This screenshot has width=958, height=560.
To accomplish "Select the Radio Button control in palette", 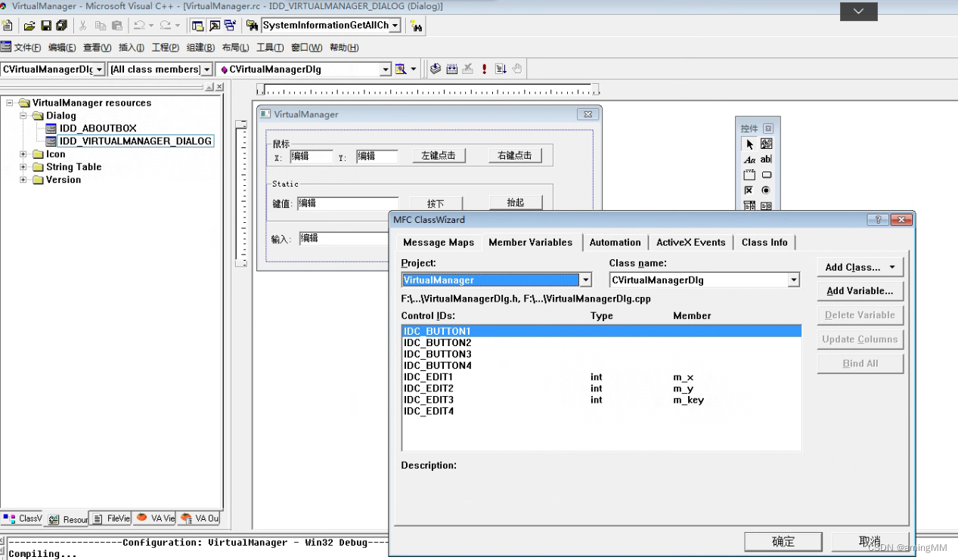I will point(766,190).
